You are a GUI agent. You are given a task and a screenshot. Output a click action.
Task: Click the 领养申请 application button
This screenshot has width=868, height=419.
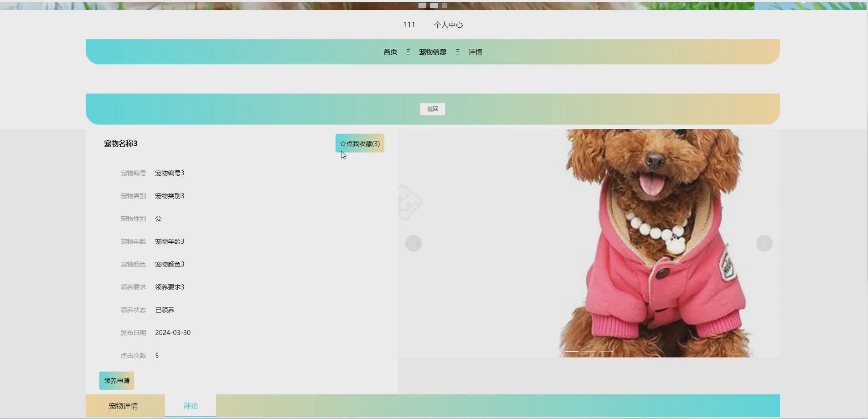click(x=116, y=380)
